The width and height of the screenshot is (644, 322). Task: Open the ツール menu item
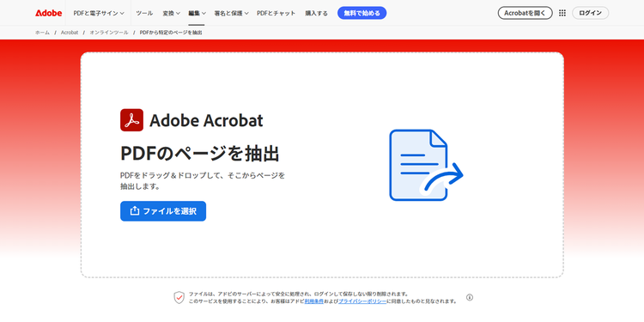click(x=144, y=13)
